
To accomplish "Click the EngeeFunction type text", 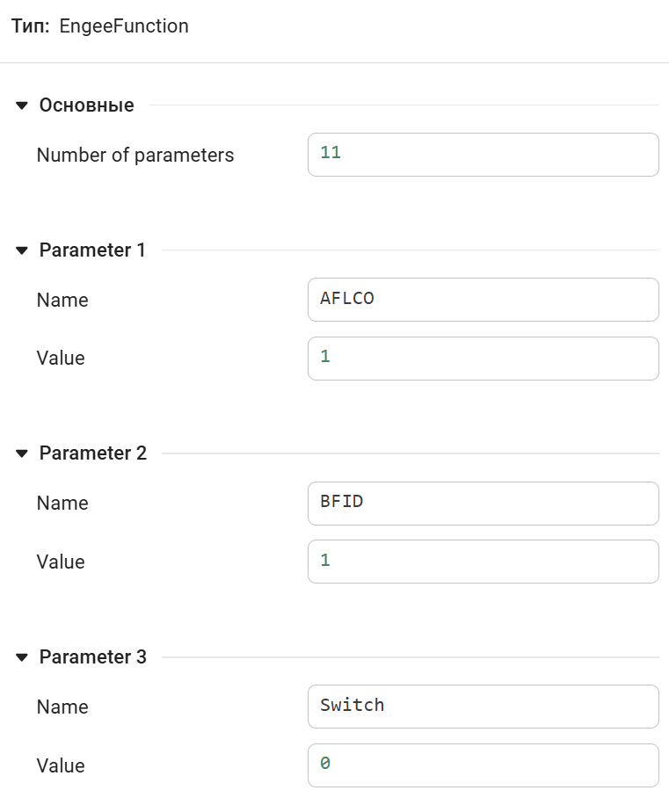I will (124, 26).
